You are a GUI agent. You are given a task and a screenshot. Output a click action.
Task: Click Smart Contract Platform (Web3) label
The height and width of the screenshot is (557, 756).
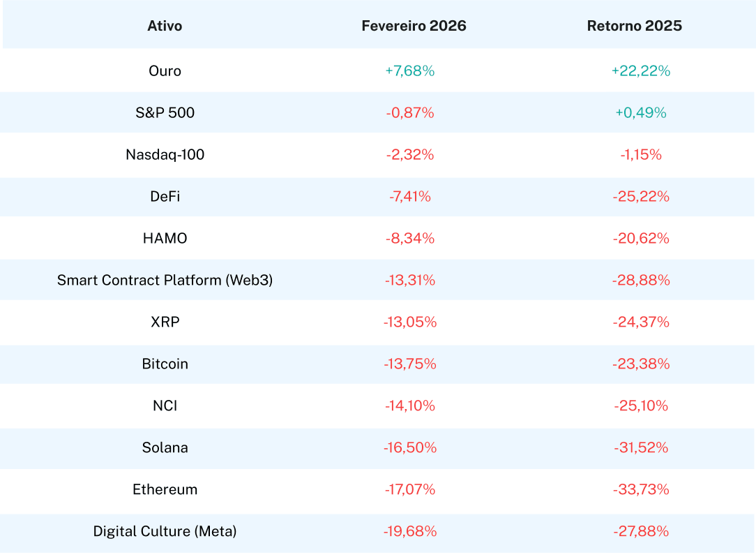click(x=165, y=281)
